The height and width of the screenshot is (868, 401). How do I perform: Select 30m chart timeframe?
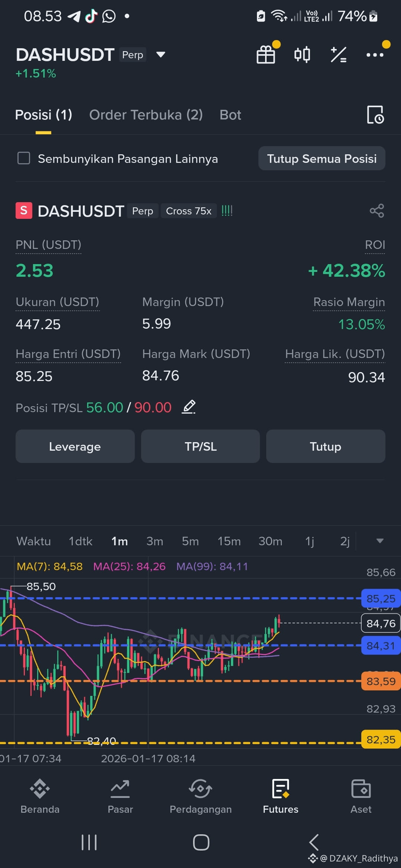(270, 541)
